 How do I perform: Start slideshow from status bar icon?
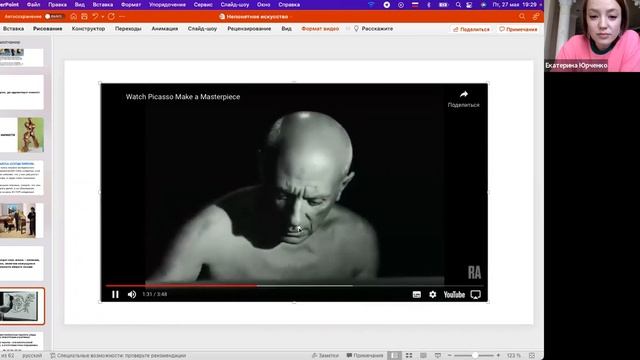(438, 356)
